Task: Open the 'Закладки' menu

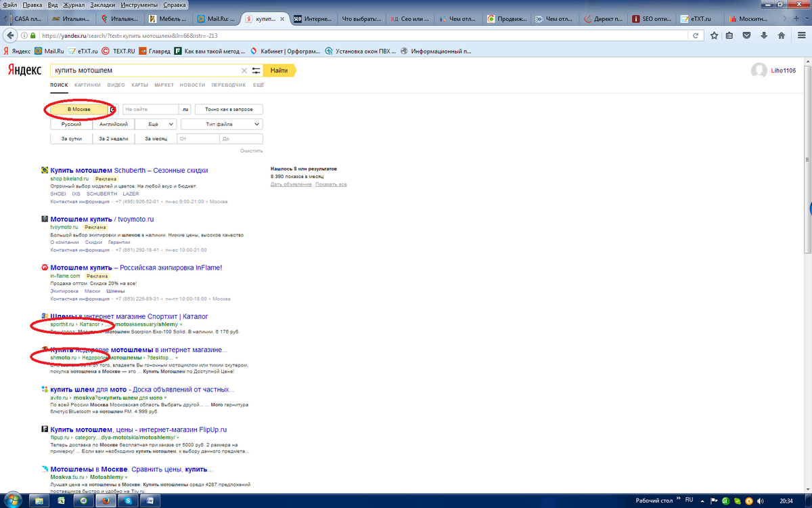Action: pyautogui.click(x=102, y=5)
